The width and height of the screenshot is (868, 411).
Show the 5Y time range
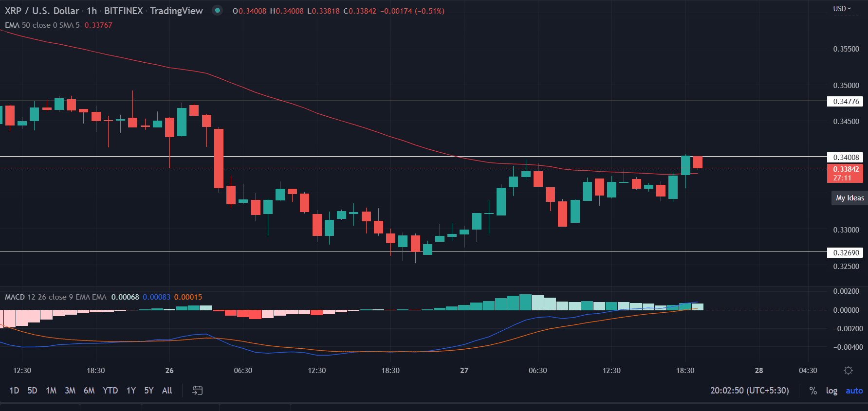pyautogui.click(x=149, y=391)
